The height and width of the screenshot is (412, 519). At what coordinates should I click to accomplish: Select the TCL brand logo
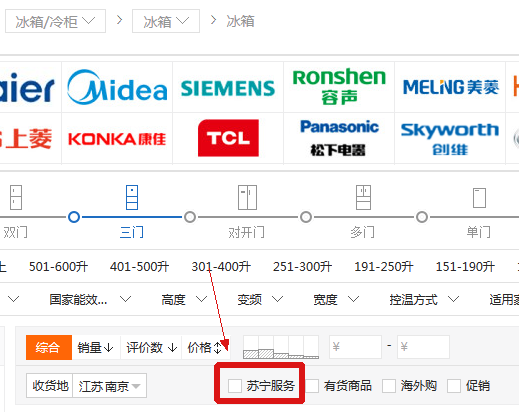228,138
